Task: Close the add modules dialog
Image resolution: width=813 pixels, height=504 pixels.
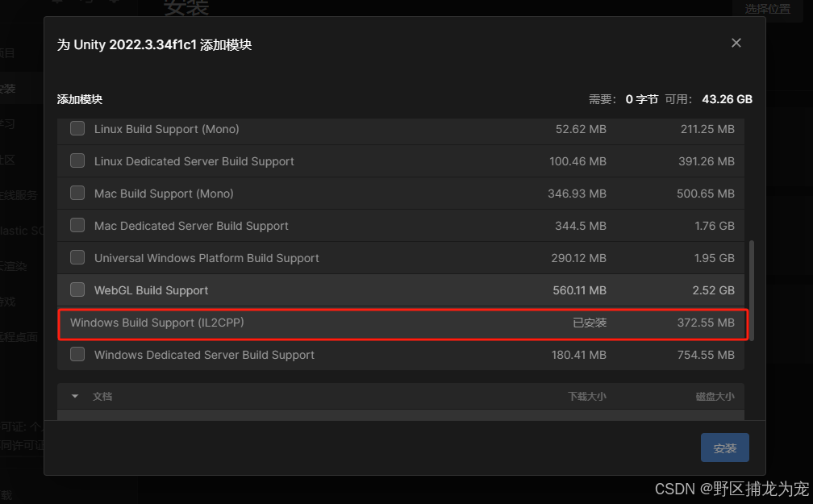Action: tap(736, 43)
